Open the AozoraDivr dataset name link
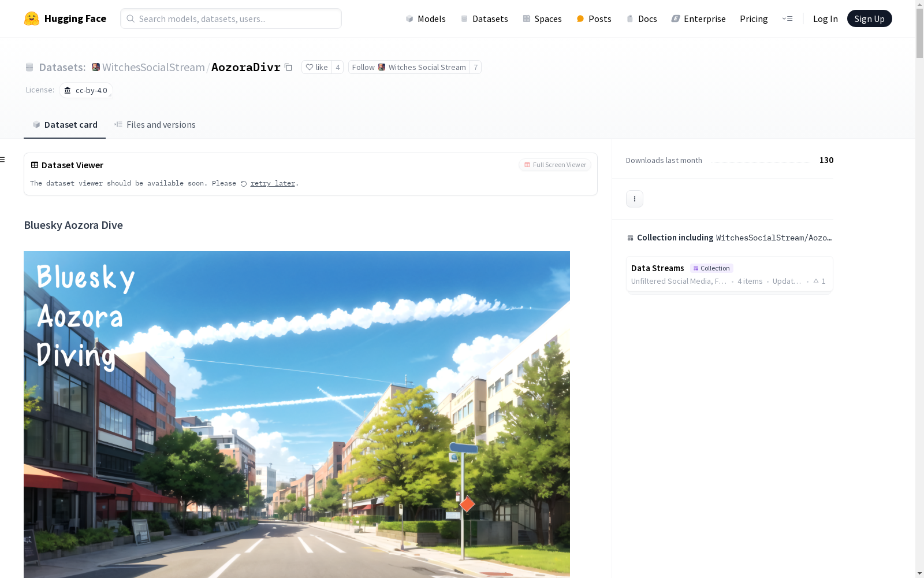924x578 pixels. coord(246,67)
